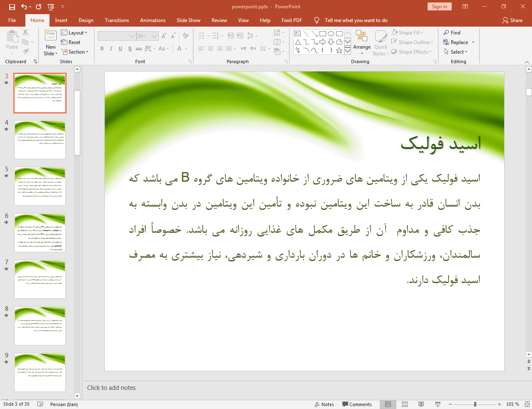Image resolution: width=532 pixels, height=409 pixels.
Task: Click Fit slide to window icon
Action: click(527, 404)
